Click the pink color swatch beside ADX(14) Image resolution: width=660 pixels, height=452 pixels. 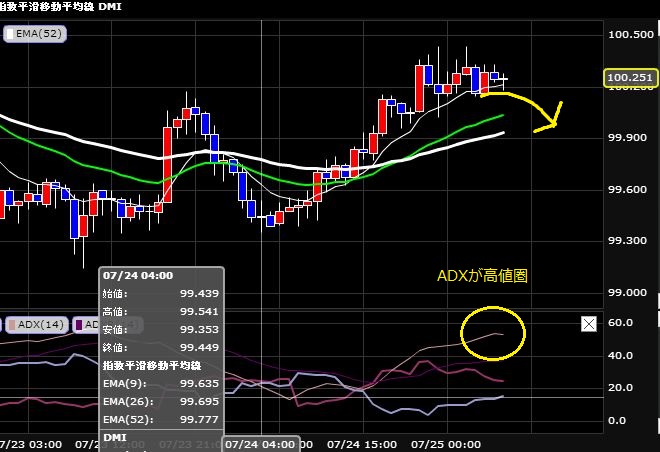click(12, 325)
